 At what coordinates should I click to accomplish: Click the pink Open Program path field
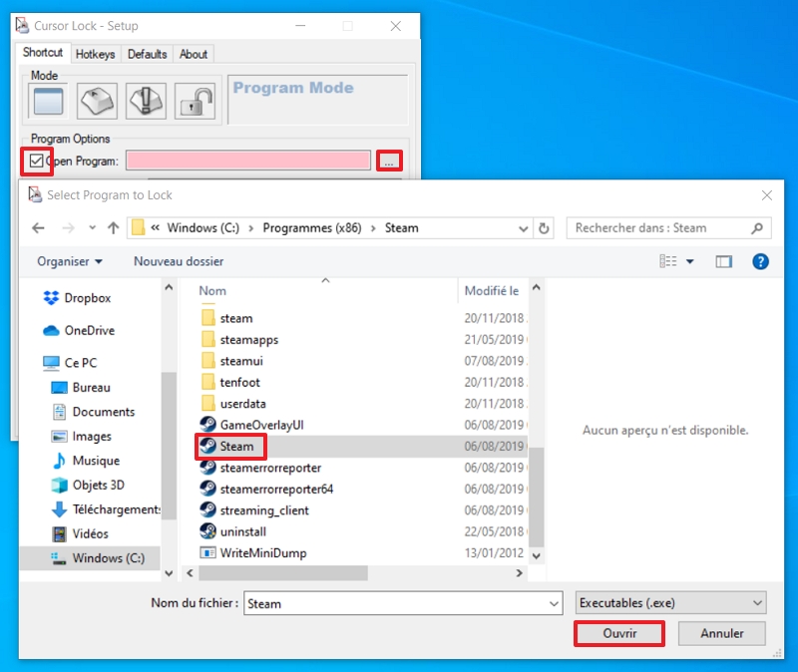247,161
